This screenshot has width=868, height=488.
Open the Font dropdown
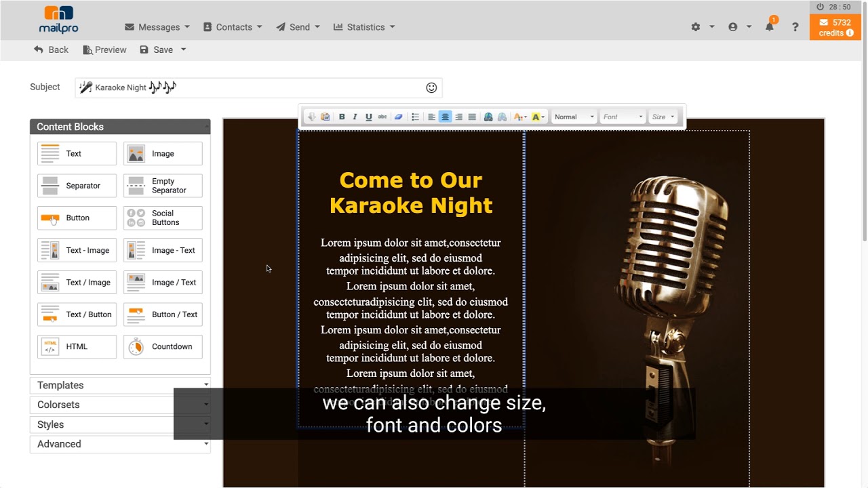[623, 117]
